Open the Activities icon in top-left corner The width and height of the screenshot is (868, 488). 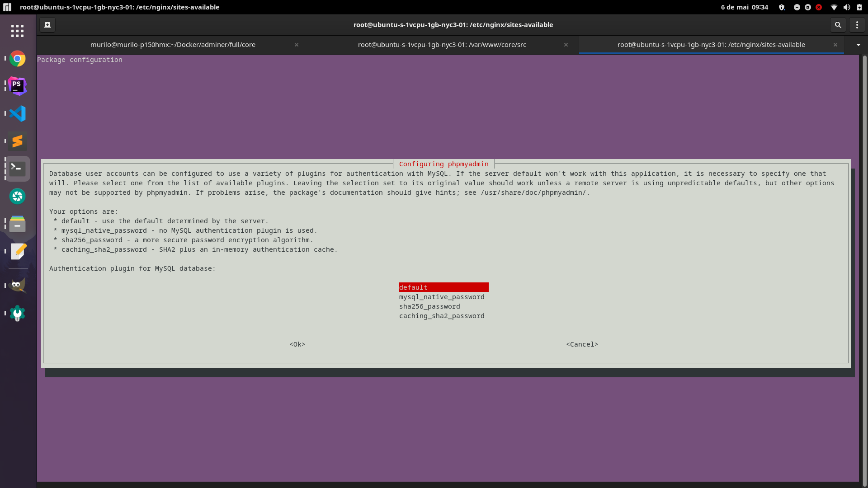(7, 7)
